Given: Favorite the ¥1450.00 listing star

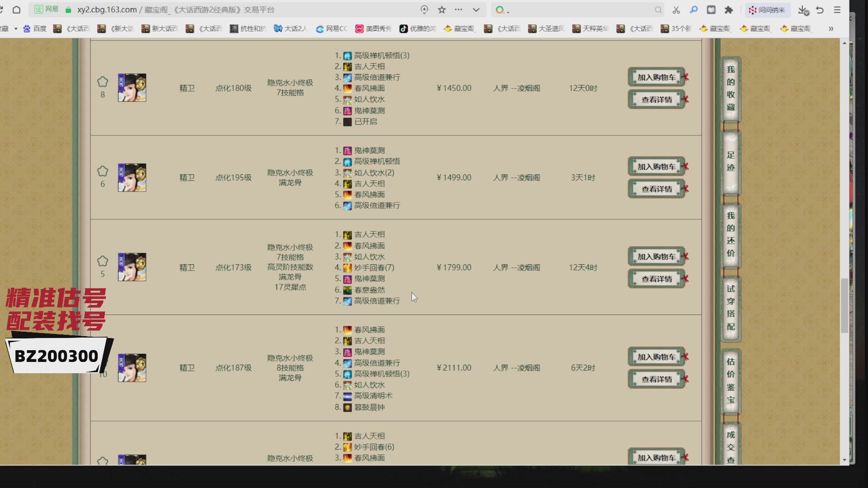Looking at the screenshot, I should (103, 82).
